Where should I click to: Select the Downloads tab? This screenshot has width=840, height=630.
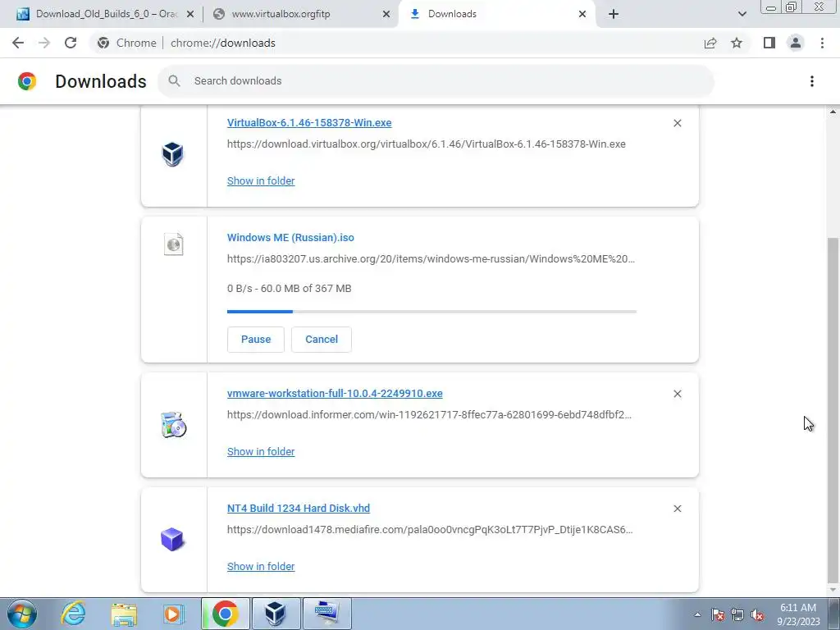pyautogui.click(x=496, y=14)
